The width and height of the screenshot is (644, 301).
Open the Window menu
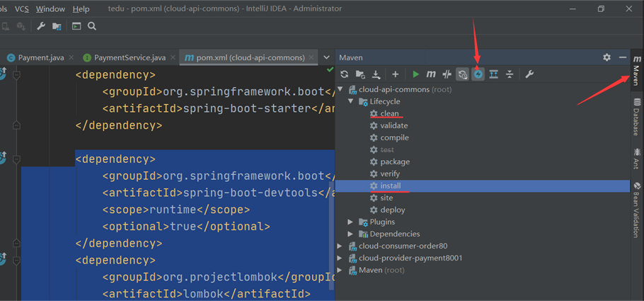tap(50, 8)
